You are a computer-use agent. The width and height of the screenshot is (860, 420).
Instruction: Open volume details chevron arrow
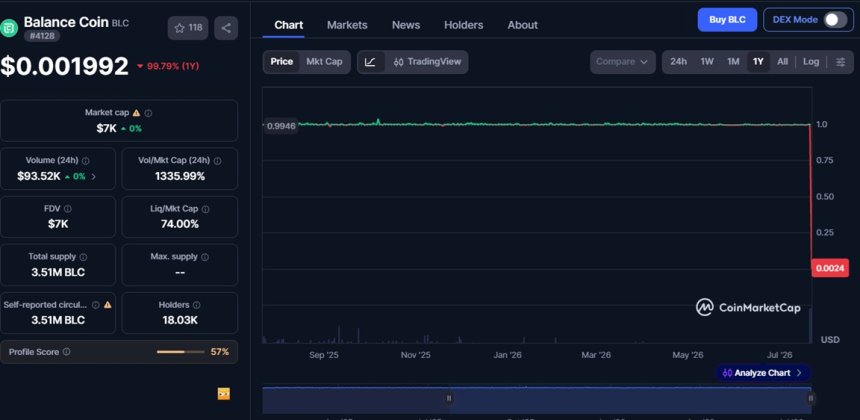click(94, 177)
